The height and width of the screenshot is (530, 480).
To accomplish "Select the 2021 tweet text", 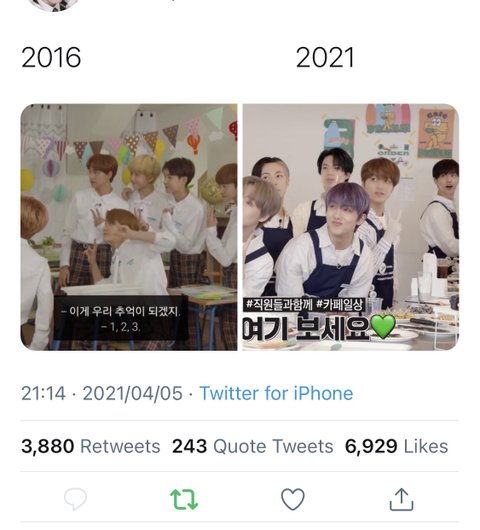I will click(325, 57).
